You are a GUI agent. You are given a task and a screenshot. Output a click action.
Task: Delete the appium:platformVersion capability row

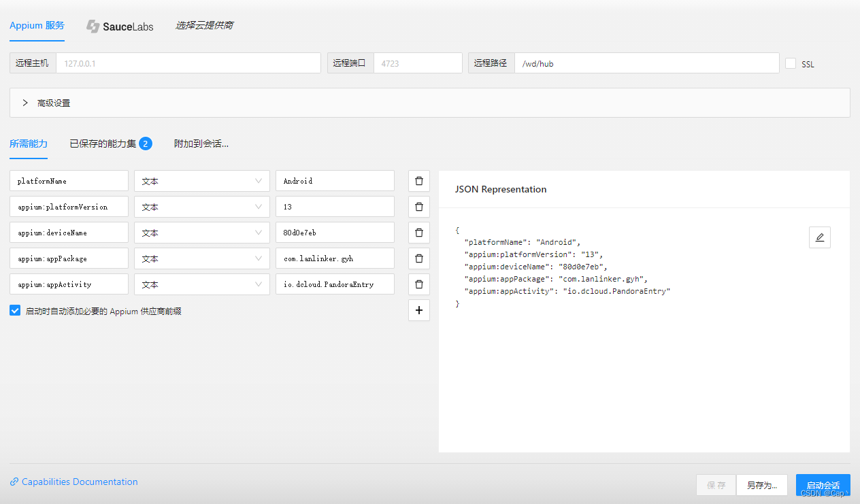tap(418, 206)
